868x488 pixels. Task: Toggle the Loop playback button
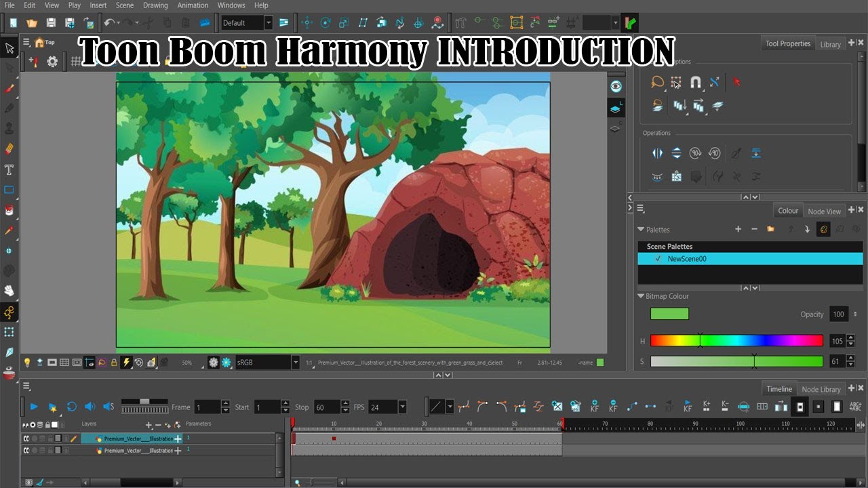71,407
